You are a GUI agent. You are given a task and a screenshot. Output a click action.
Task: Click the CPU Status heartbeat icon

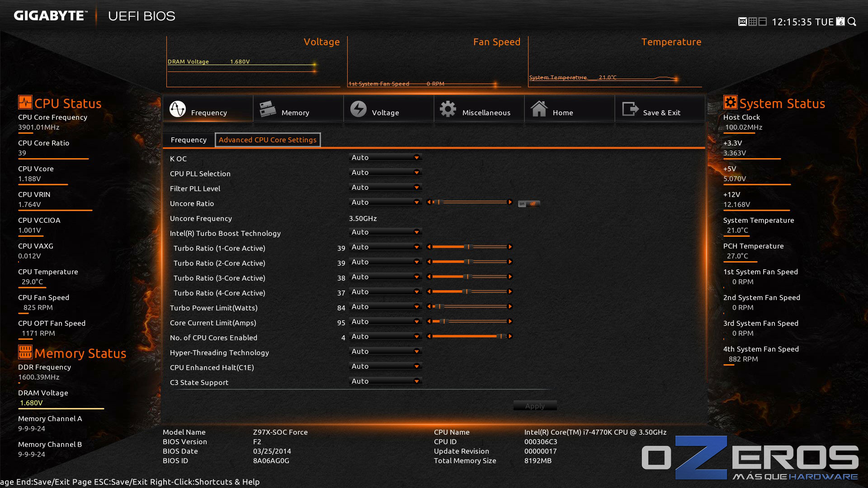[x=25, y=102]
